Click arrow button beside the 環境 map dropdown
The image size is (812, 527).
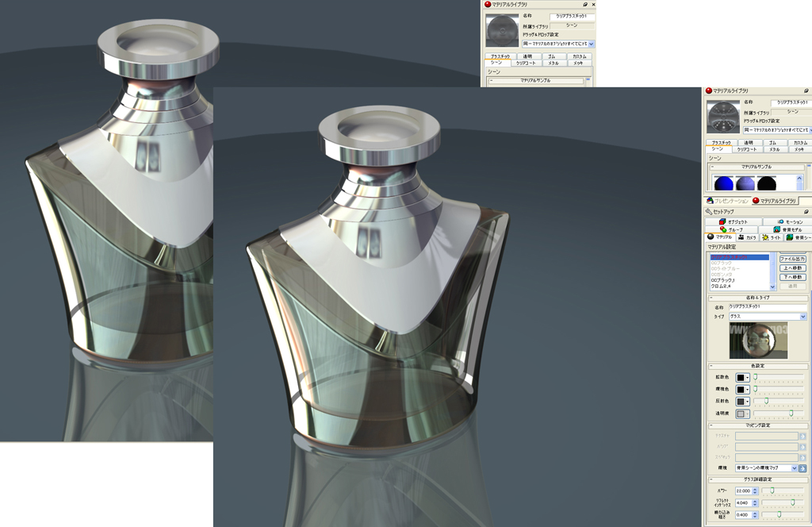point(802,468)
